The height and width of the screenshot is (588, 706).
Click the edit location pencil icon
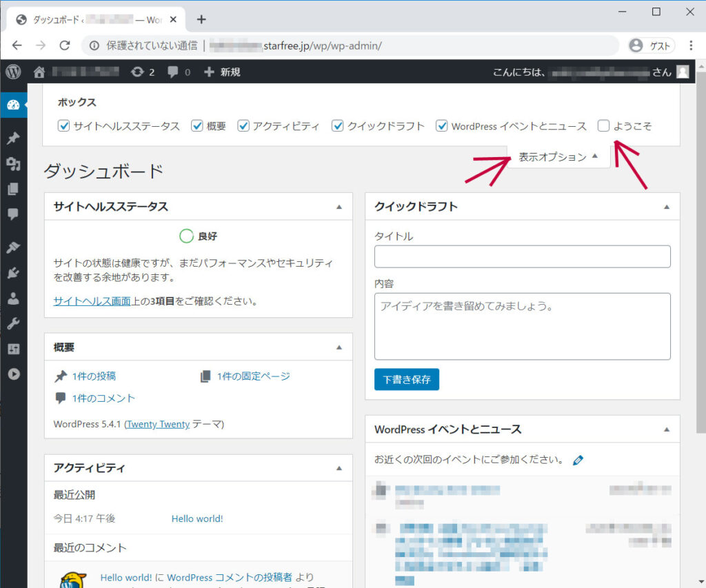click(578, 460)
